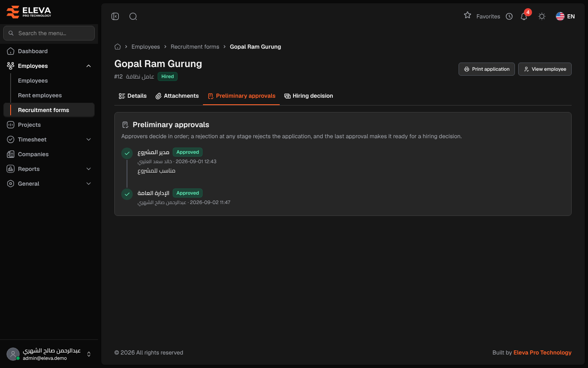Image resolution: width=588 pixels, height=368 pixels.
Task: Select Recruitment forms sidebar item
Action: 49,110
